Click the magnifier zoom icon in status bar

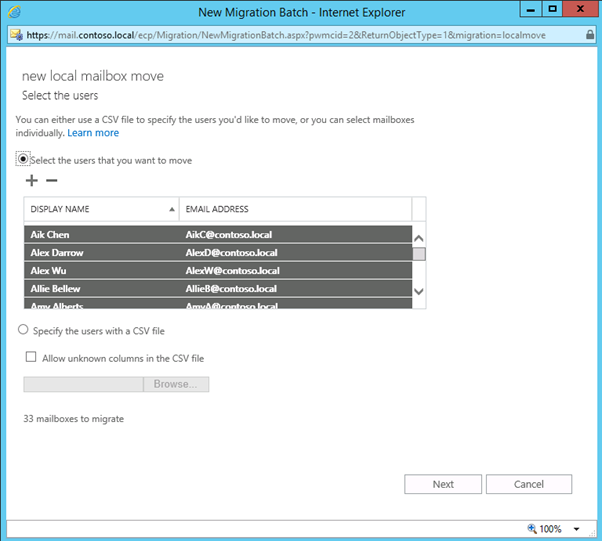(532, 528)
